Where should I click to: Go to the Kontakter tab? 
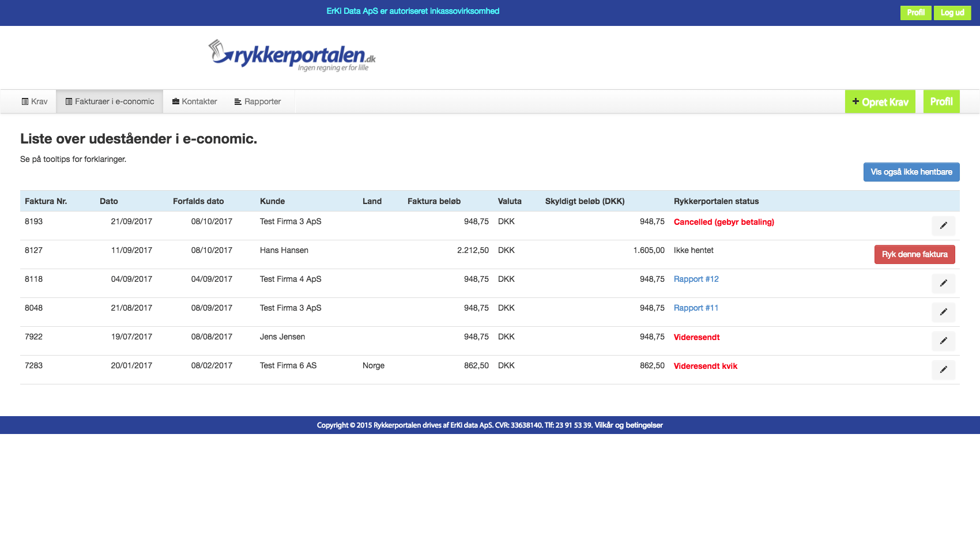[195, 101]
